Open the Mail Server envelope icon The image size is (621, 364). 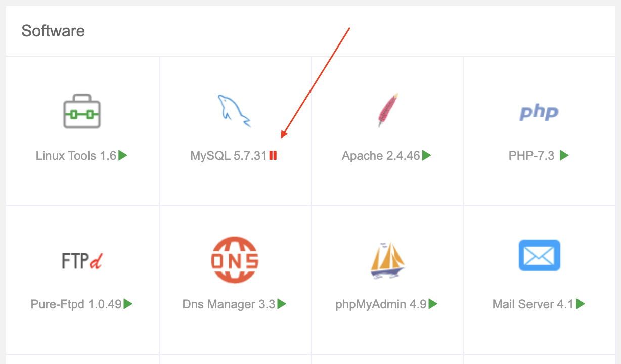coord(540,255)
